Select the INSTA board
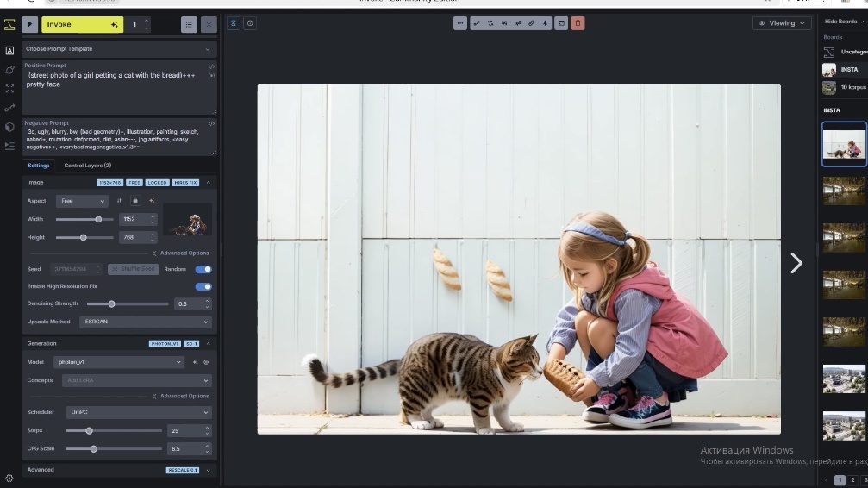This screenshot has height=488, width=868. point(844,69)
